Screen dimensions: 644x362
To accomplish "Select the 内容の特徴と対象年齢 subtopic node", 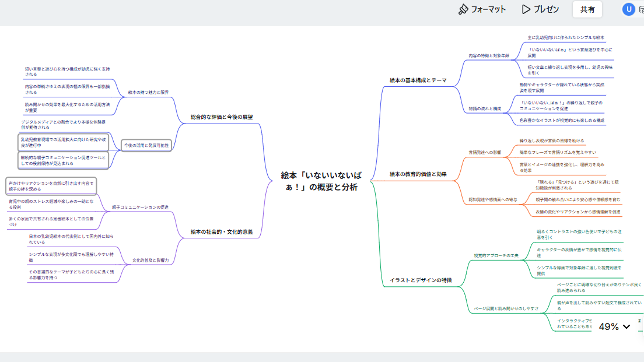I will point(489,56).
